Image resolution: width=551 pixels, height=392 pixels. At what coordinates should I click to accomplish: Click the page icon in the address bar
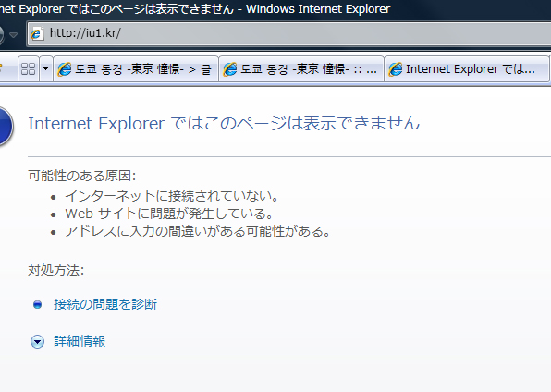point(37,34)
